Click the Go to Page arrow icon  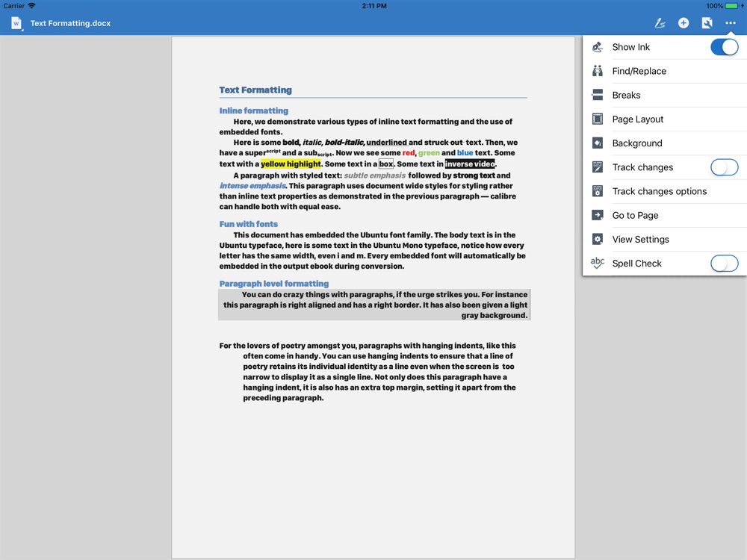598,215
